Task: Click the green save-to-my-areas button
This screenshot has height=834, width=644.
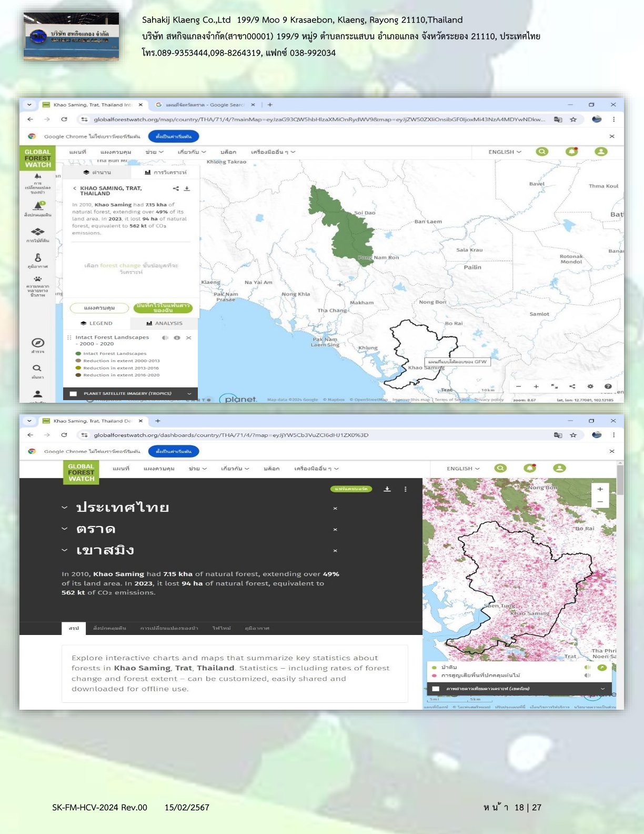Action: click(x=163, y=308)
